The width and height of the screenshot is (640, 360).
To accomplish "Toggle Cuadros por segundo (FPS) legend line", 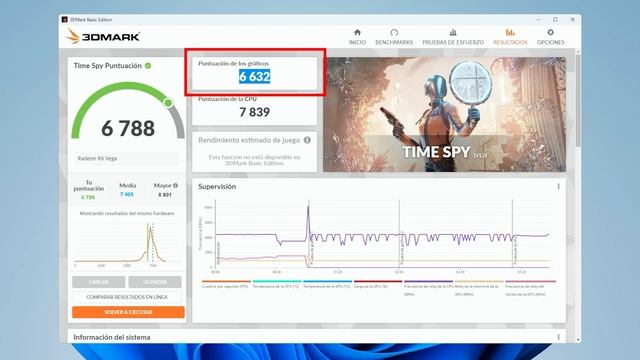I will click(x=226, y=284).
